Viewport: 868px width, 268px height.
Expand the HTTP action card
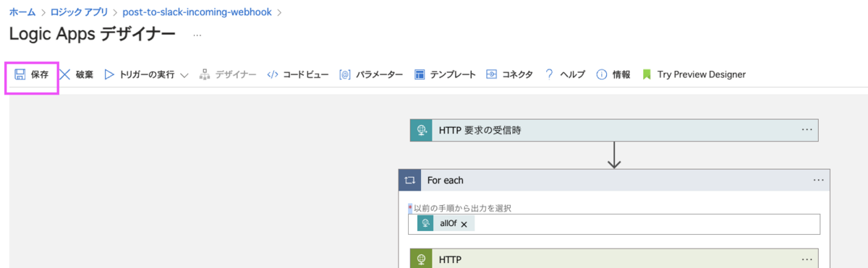[x=614, y=259]
